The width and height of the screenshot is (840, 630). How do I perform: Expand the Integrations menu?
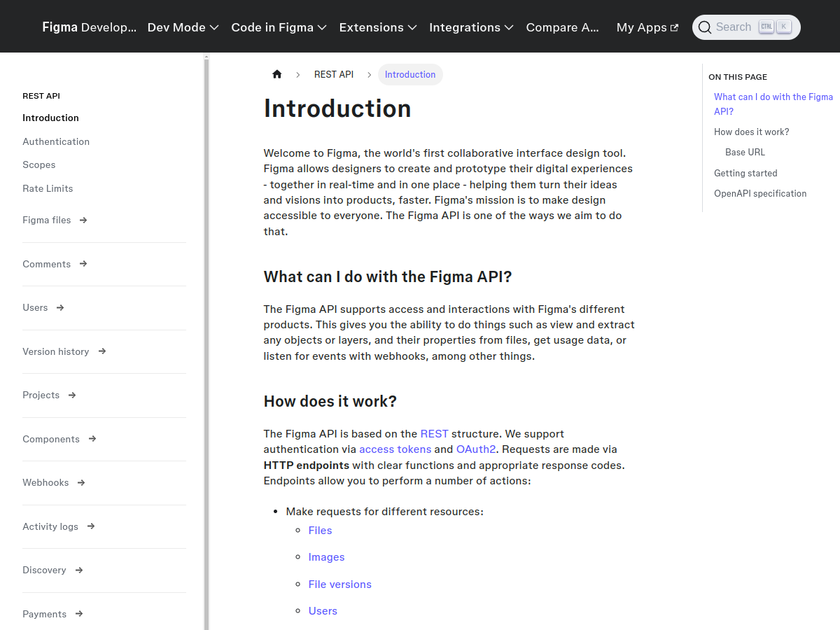tap(470, 27)
